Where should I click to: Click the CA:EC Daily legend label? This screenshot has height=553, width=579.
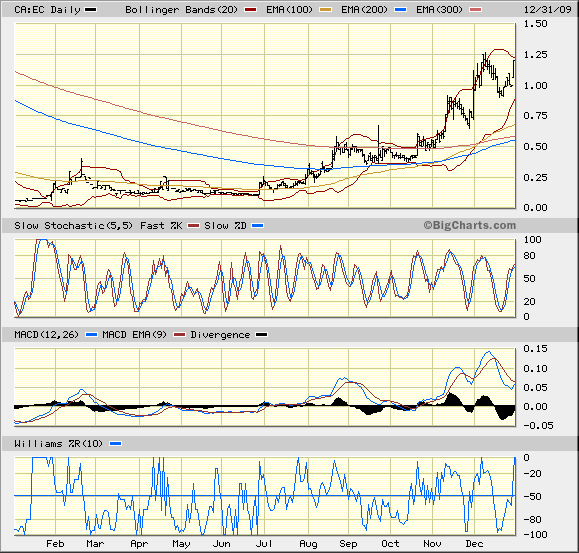click(x=47, y=10)
